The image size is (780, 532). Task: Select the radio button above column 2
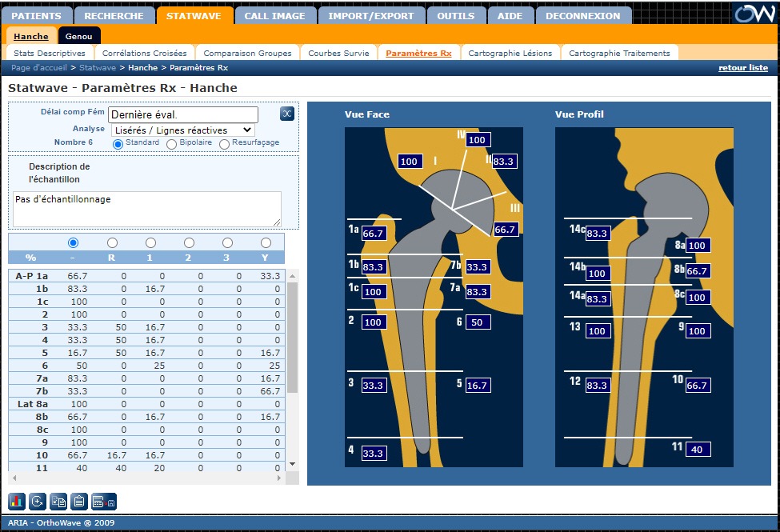tap(189, 243)
